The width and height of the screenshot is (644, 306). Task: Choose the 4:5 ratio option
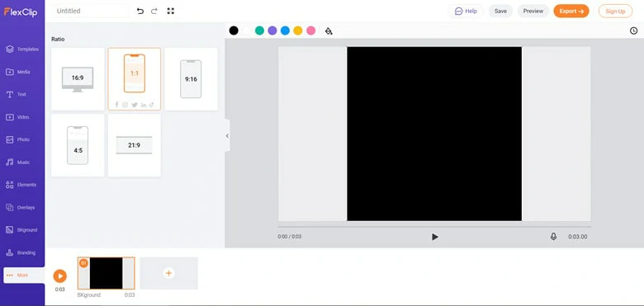click(78, 145)
